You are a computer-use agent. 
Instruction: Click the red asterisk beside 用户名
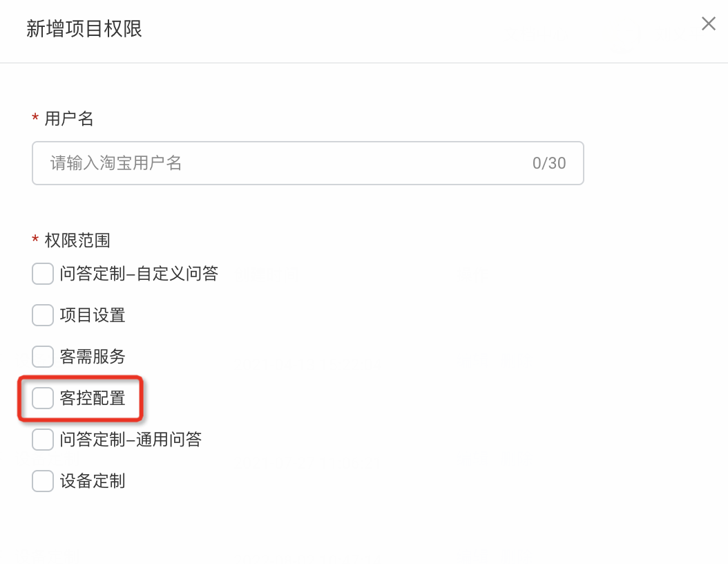click(35, 117)
